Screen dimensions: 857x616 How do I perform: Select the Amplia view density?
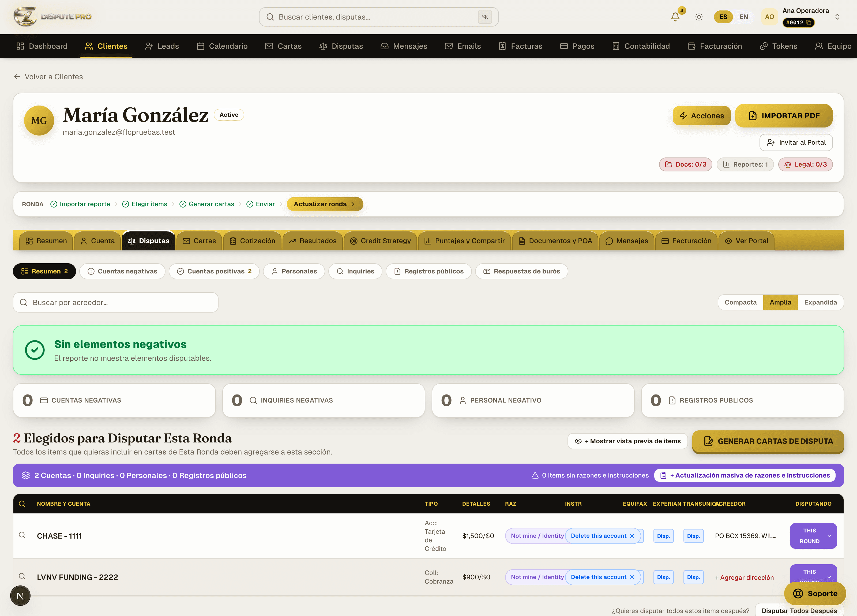click(x=780, y=302)
